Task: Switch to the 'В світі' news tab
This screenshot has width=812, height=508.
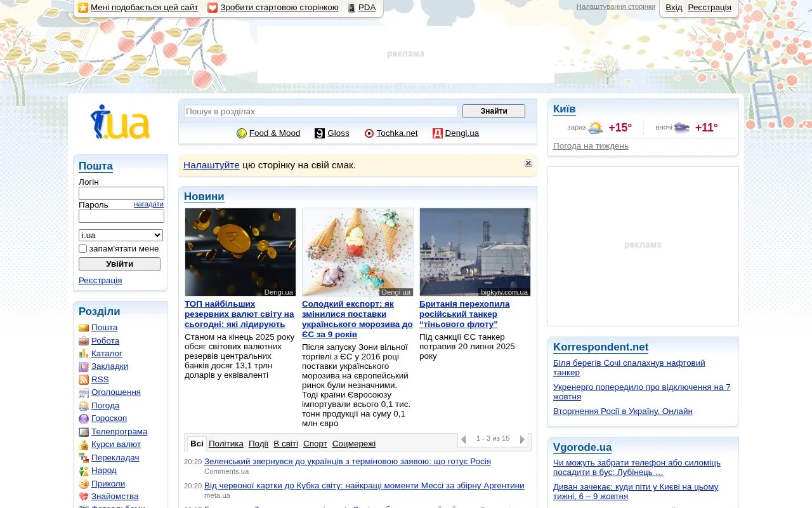Action: click(x=285, y=444)
